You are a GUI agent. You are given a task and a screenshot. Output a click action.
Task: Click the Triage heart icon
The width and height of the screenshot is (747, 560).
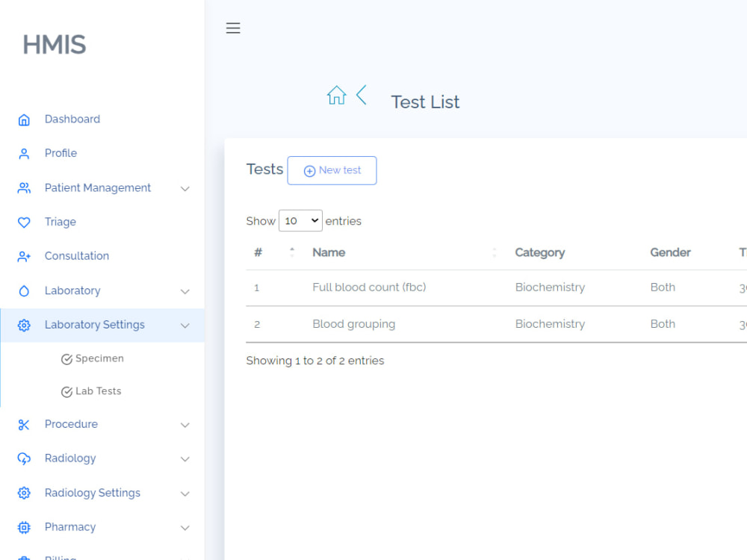click(24, 223)
